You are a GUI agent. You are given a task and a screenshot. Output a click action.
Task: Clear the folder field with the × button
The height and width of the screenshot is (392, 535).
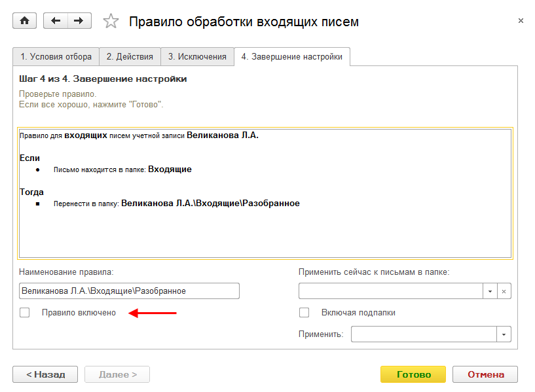tap(504, 291)
